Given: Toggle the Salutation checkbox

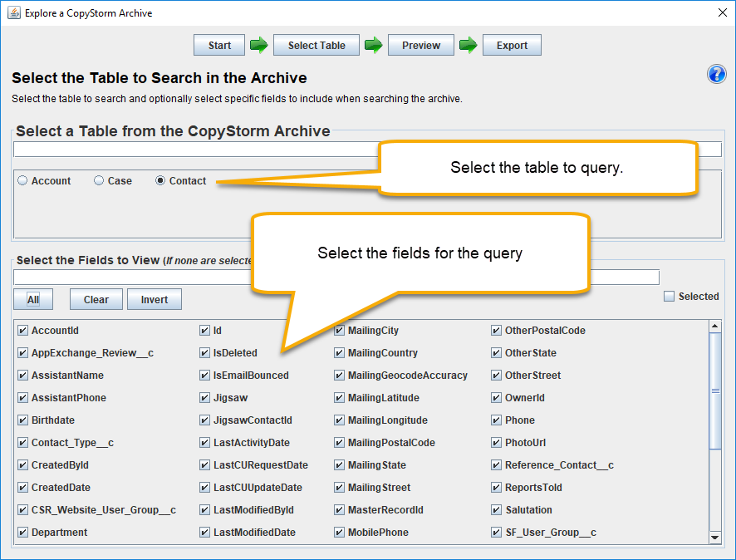Looking at the screenshot, I should [x=496, y=510].
